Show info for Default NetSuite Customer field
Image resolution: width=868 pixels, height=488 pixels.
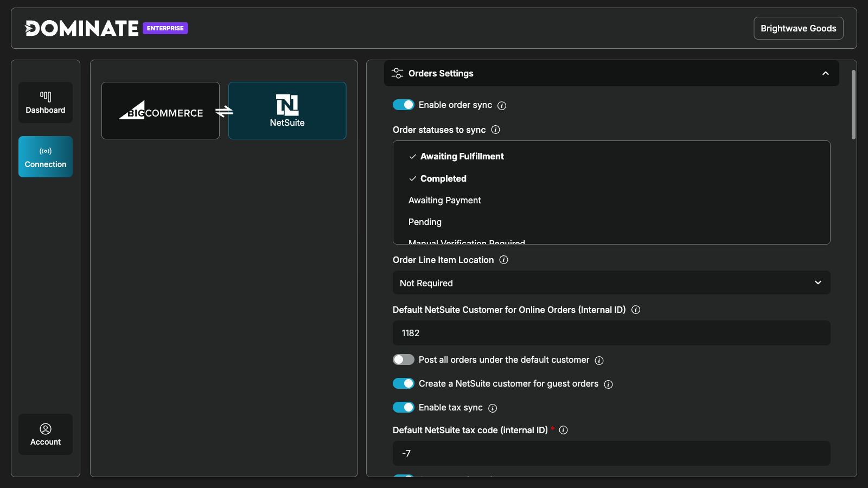(x=636, y=310)
